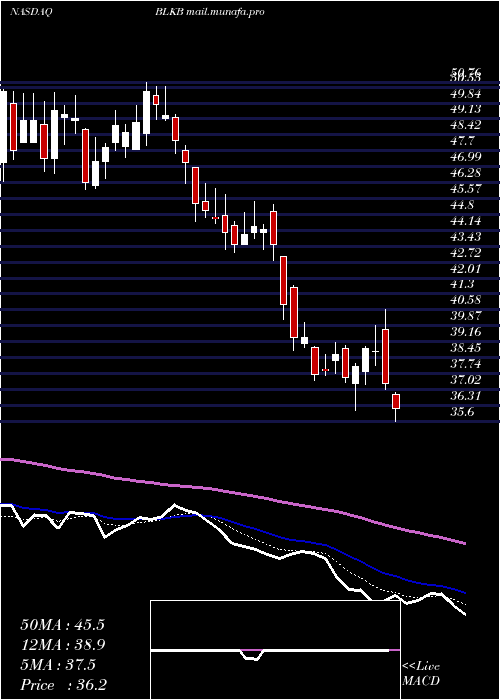Select the 35.6 price axis label

coord(462,411)
